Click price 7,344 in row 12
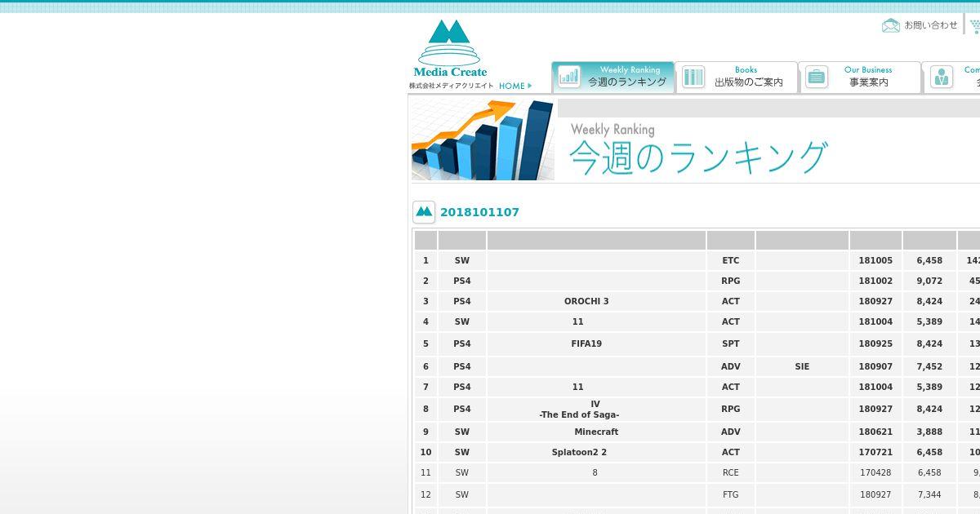Image resolution: width=980 pixels, height=514 pixels. pyautogui.click(x=929, y=494)
